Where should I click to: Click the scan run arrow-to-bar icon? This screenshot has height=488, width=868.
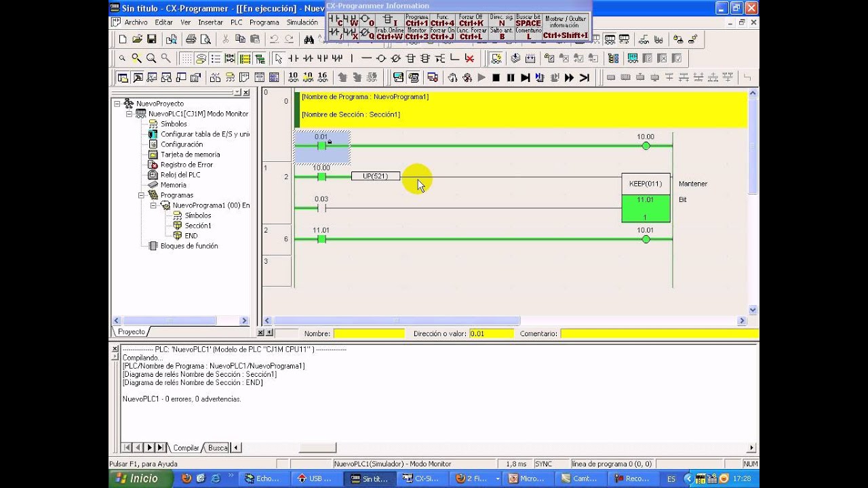[584, 77]
